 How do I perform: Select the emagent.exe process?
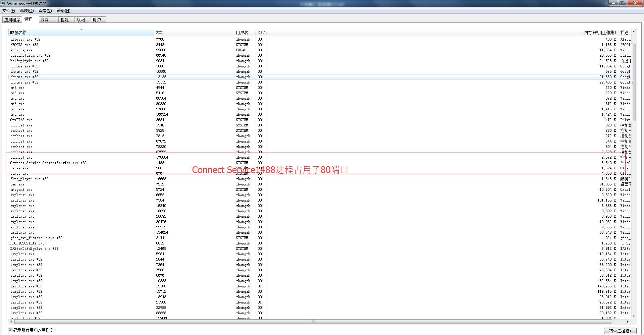click(x=320, y=189)
